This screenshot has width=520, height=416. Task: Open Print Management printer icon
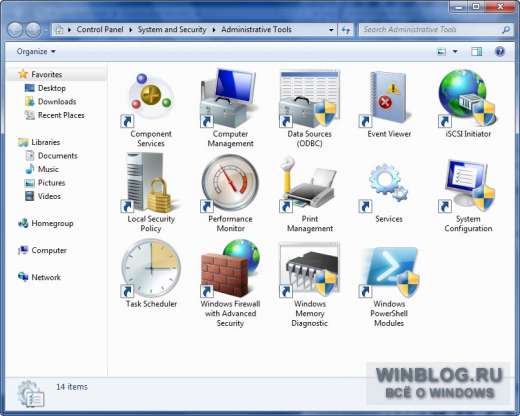[309, 184]
